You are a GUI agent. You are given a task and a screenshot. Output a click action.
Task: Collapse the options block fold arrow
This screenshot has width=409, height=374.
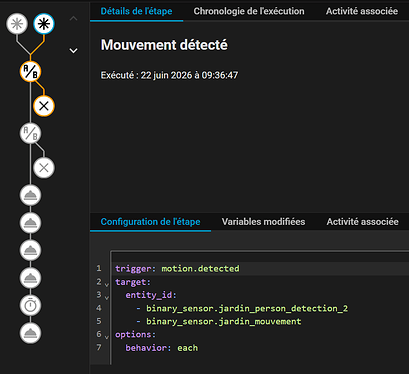pyautogui.click(x=107, y=337)
